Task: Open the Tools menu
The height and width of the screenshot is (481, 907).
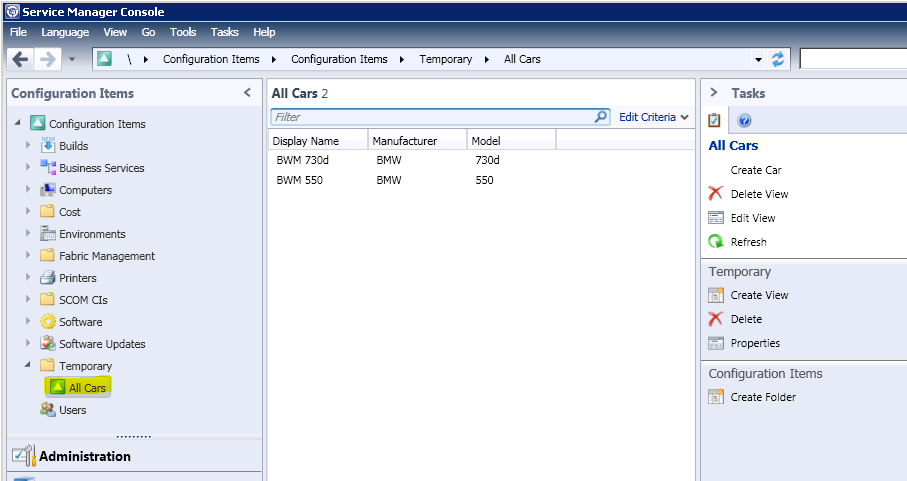Action: 183,32
